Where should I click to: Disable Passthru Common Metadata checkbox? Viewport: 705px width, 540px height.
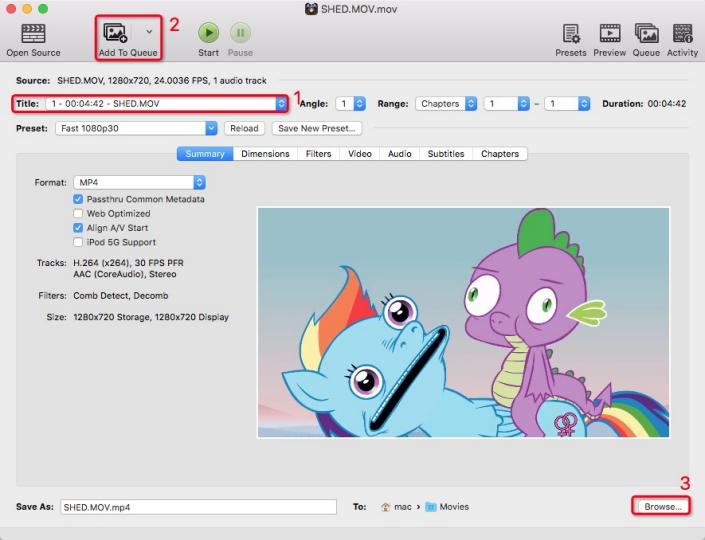(x=78, y=199)
